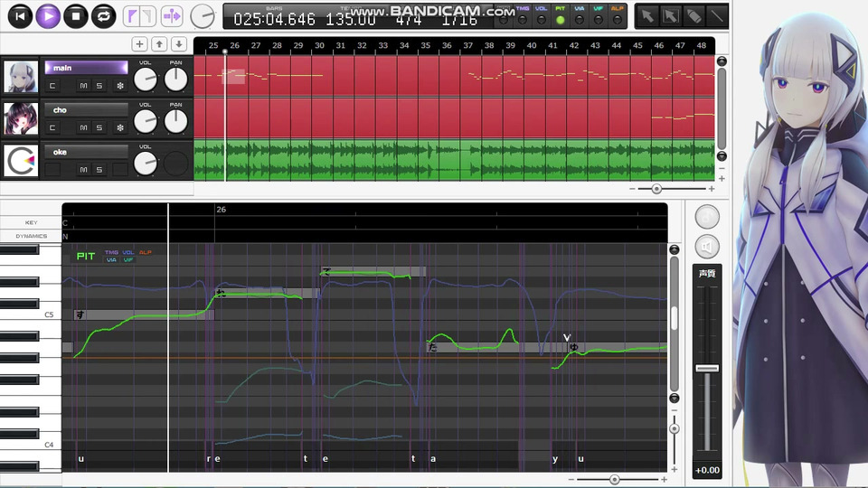
Task: Freeze cho track with snowflake icon
Action: tap(120, 127)
